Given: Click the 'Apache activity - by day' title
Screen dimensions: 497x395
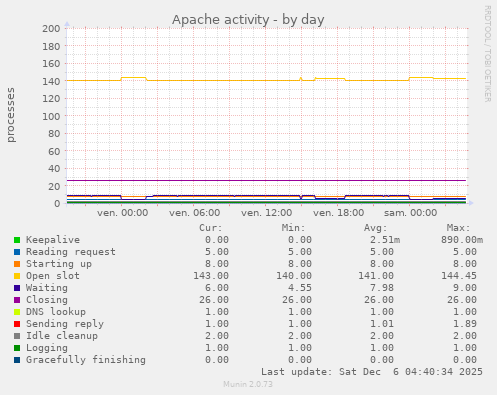Looking at the screenshot, I should click(x=248, y=20).
